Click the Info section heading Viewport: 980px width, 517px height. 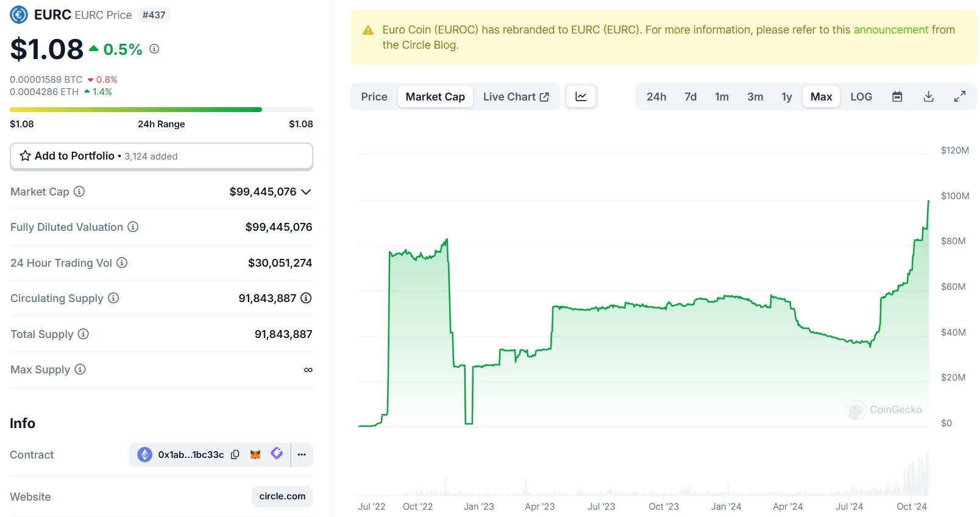click(x=23, y=423)
